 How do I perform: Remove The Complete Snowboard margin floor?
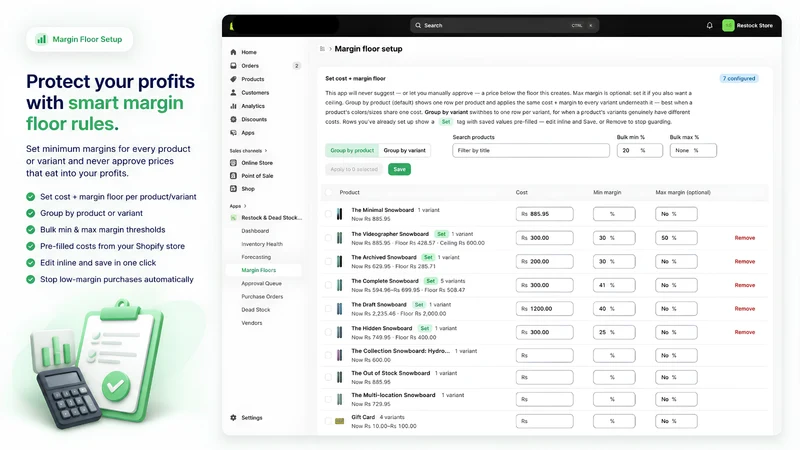(744, 285)
